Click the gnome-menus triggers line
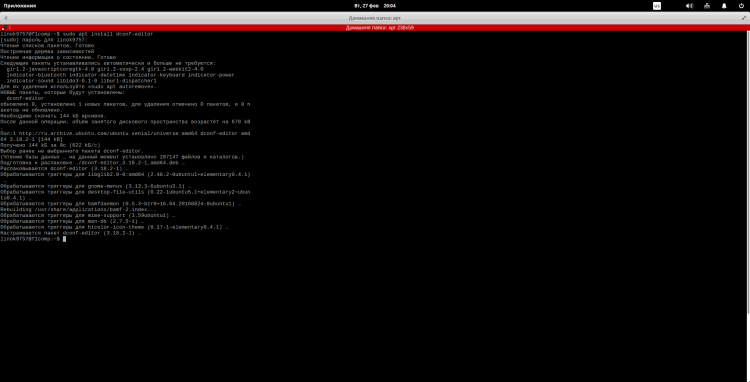Viewport: 750px width, 382px height. [95, 186]
